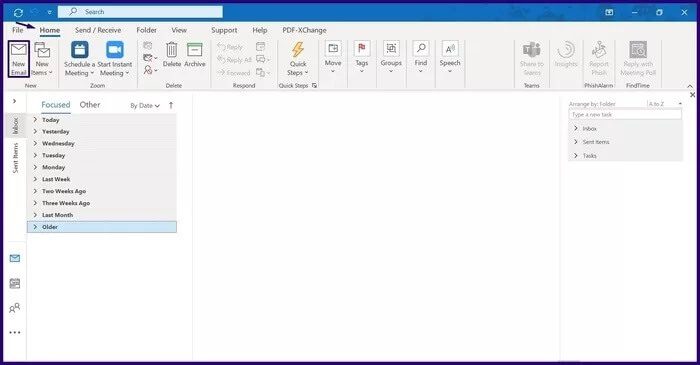Archive the selected item
The width and height of the screenshot is (700, 365).
pyautogui.click(x=195, y=55)
